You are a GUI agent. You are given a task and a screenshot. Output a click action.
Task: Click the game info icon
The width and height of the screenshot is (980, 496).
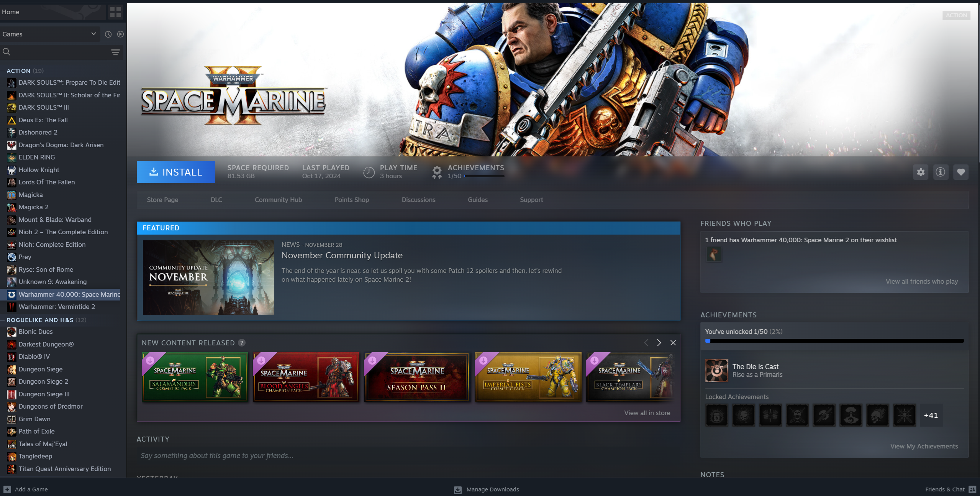[940, 172]
